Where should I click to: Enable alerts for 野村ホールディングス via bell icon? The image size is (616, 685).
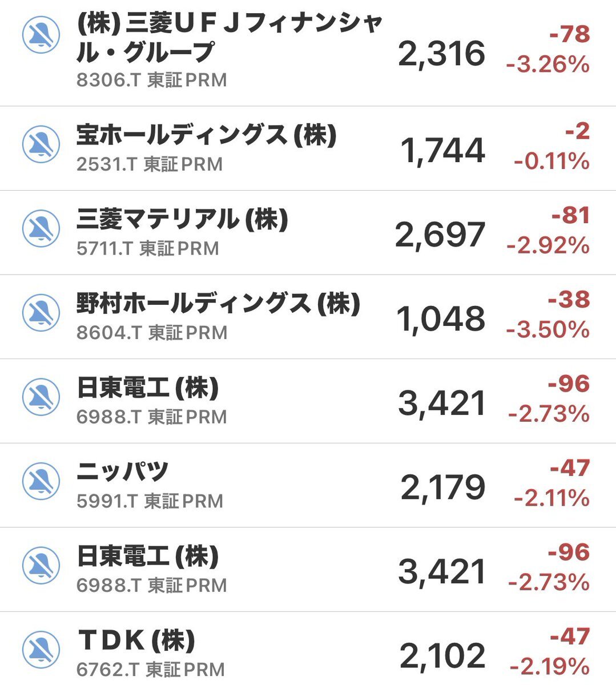pos(41,313)
